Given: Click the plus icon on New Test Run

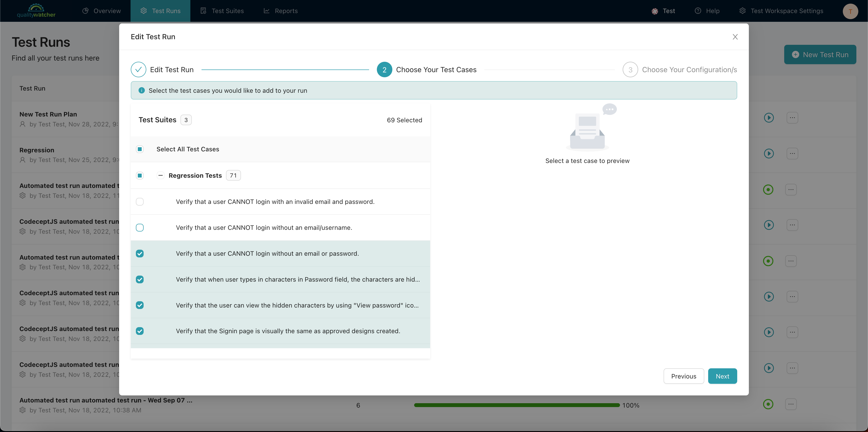Looking at the screenshot, I should pos(795,54).
